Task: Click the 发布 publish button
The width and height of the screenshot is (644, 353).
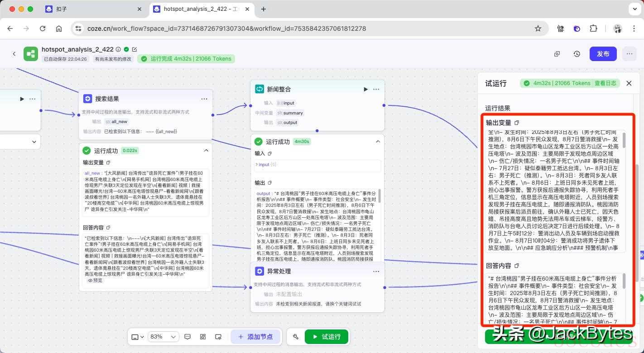Action: pos(603,54)
